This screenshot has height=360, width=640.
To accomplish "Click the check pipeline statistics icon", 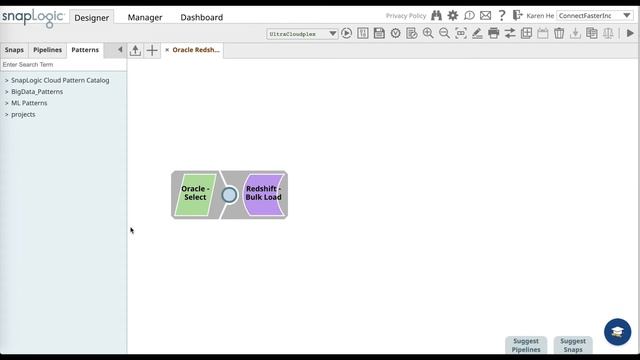I will [x=412, y=33].
